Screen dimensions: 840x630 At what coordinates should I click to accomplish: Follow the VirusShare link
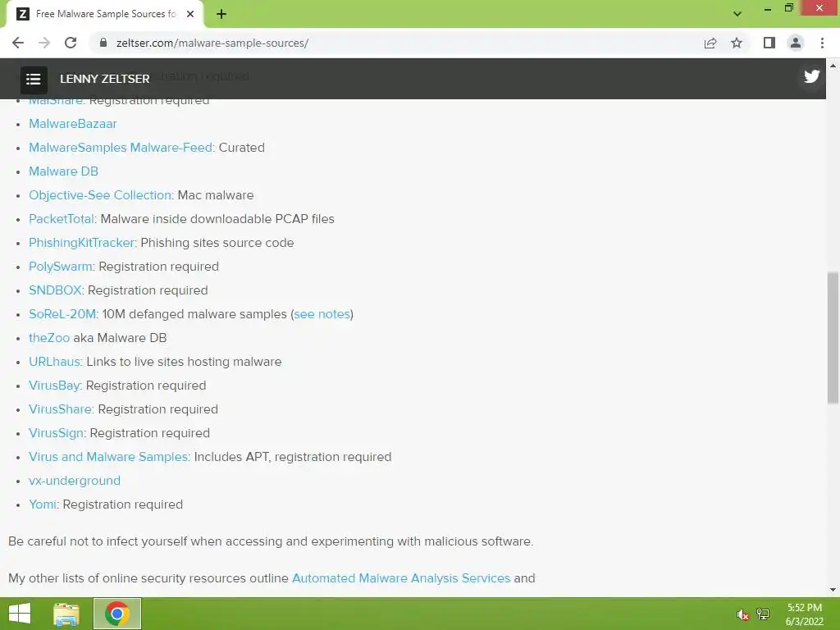pos(61,409)
